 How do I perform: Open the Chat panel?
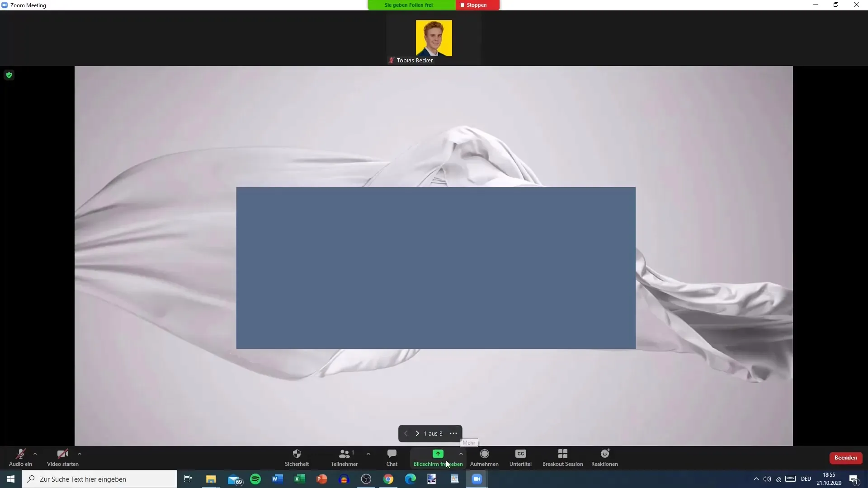pos(391,457)
